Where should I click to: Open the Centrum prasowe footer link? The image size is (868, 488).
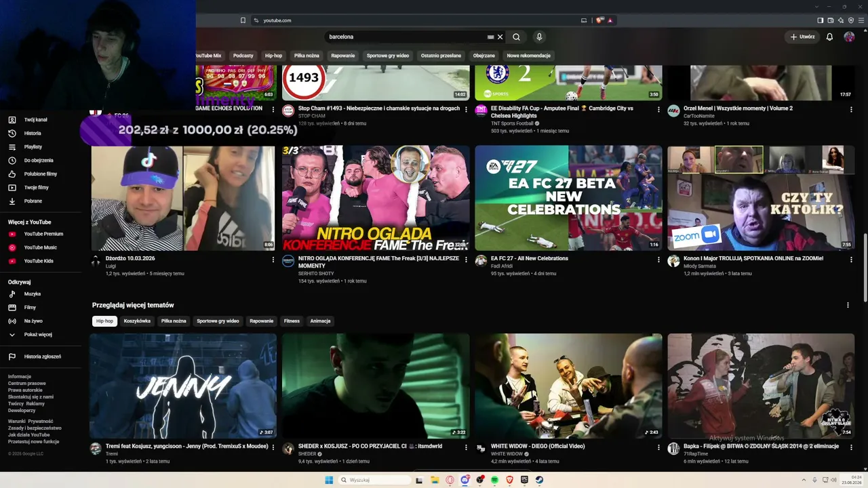point(27,384)
